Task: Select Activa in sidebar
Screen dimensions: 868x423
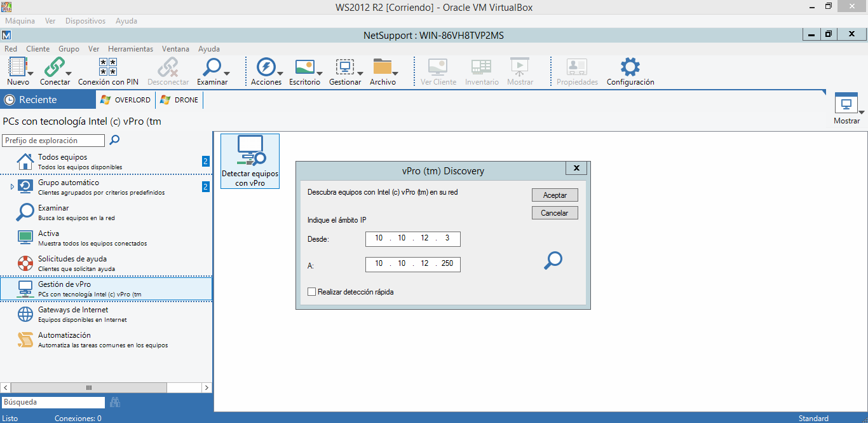Action: [x=106, y=238]
